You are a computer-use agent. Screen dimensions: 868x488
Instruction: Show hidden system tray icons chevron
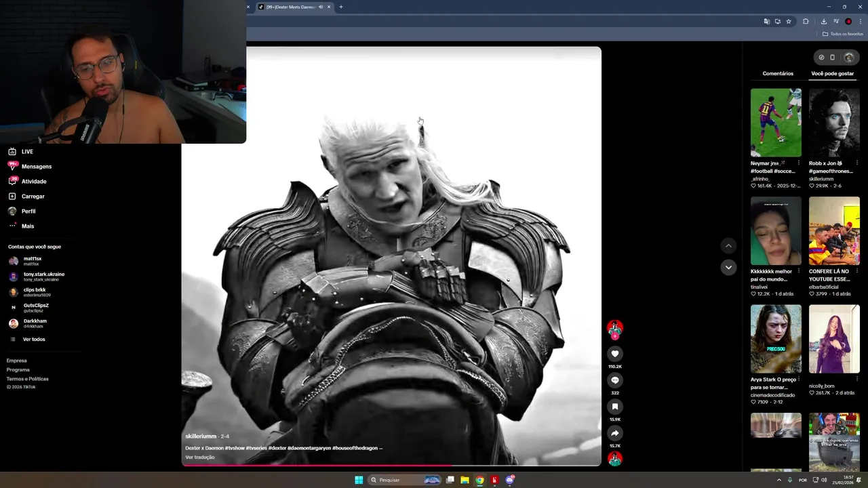(x=778, y=480)
